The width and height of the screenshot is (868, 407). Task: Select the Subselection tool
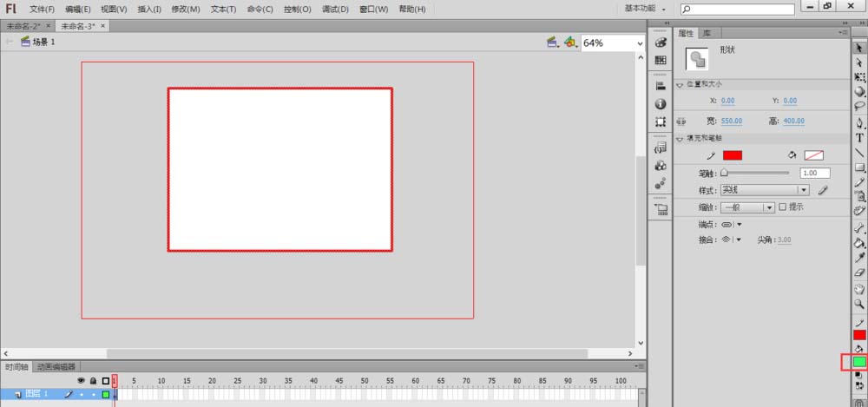click(859, 63)
